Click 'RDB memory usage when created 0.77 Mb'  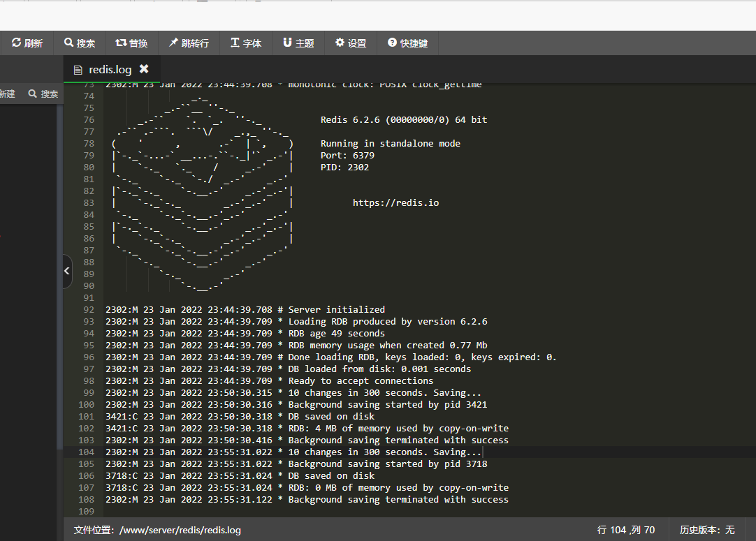296,346
